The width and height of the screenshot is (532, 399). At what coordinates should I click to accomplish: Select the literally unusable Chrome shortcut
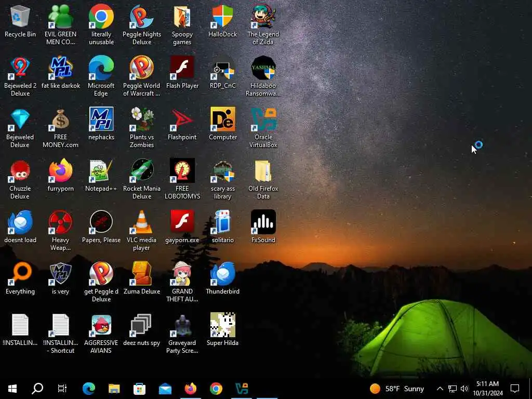pyautogui.click(x=101, y=25)
